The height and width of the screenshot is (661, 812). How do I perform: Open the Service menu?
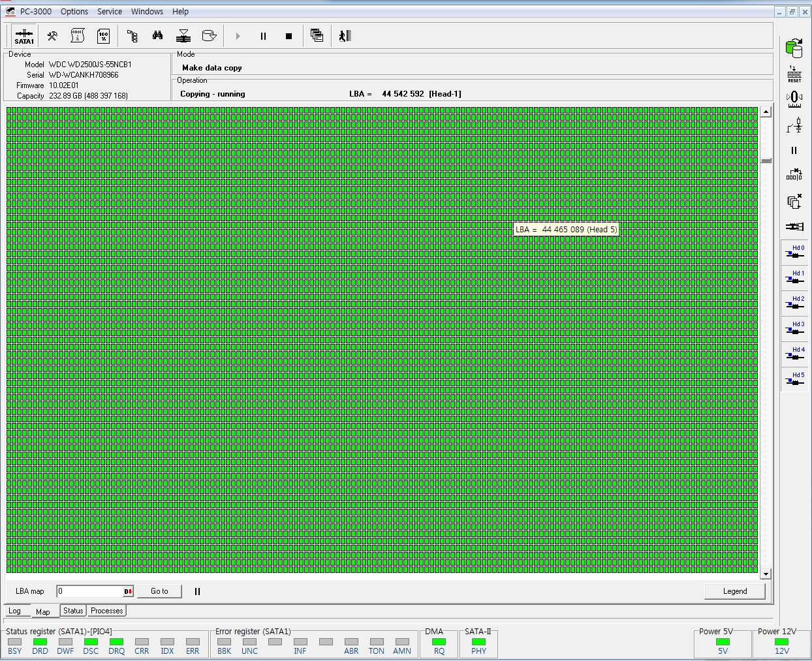coord(110,11)
